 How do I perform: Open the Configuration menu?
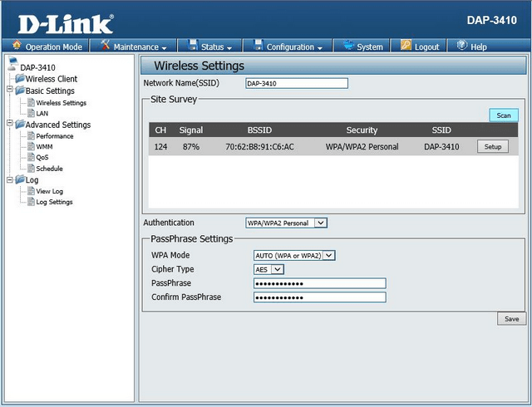(288, 47)
